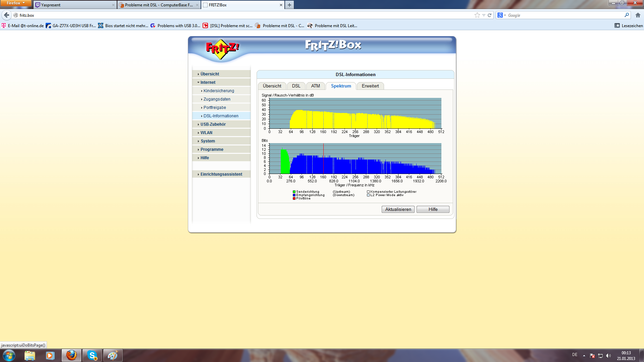Collapse the Internet menu section
644x362 pixels.
(x=208, y=82)
